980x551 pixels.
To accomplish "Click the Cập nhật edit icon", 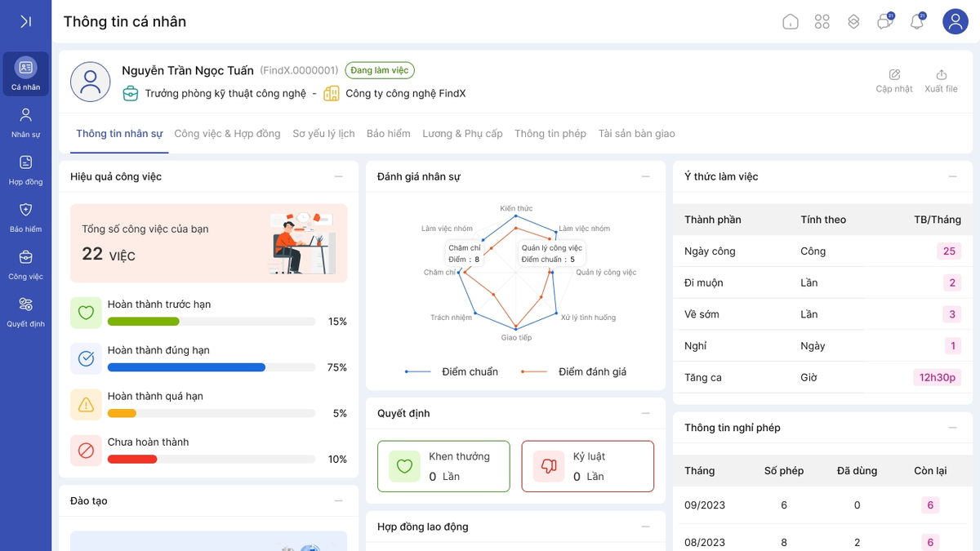I will pyautogui.click(x=894, y=74).
